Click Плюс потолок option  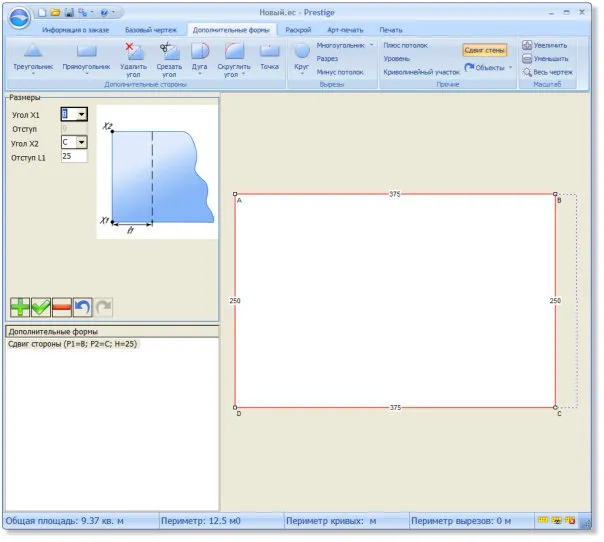coord(406,45)
